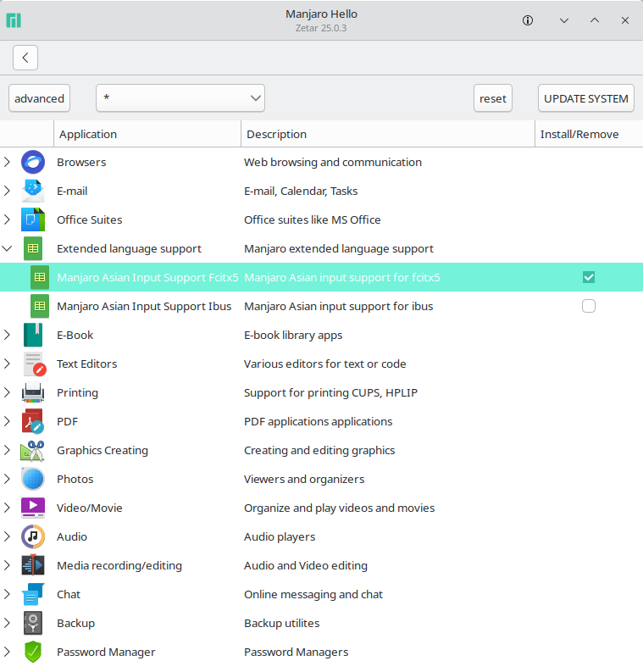The width and height of the screenshot is (643, 672).
Task: Click the Password Manager shield icon
Action: (33, 652)
